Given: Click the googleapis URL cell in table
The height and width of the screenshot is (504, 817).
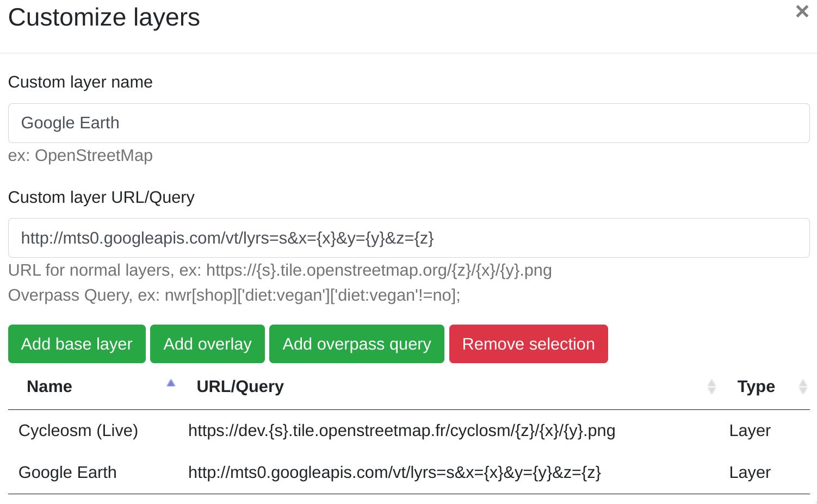Looking at the screenshot, I should (394, 472).
